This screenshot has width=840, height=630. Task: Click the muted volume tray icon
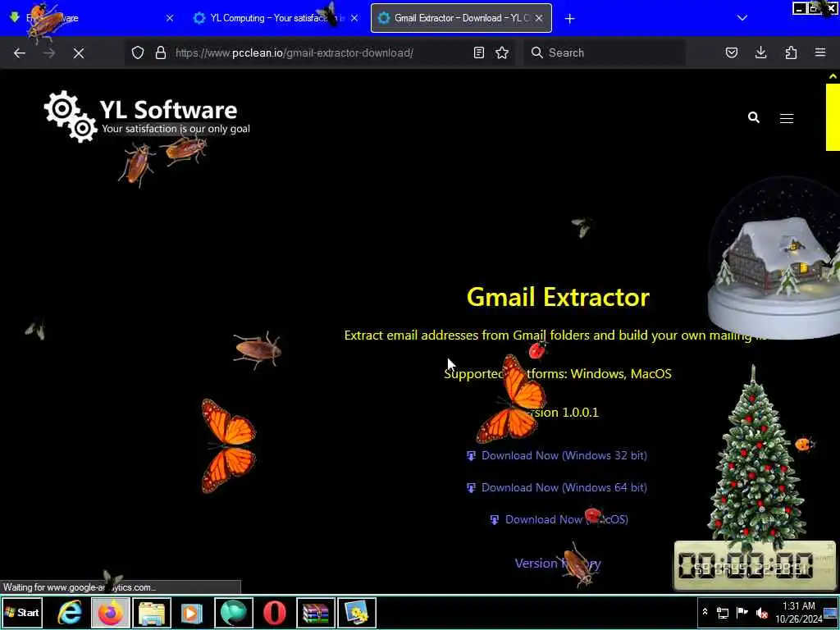(761, 613)
